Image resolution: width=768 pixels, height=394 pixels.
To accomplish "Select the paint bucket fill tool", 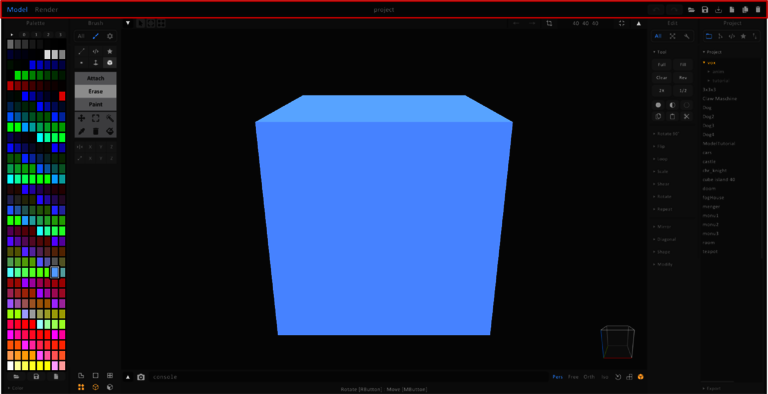I will tap(110, 131).
